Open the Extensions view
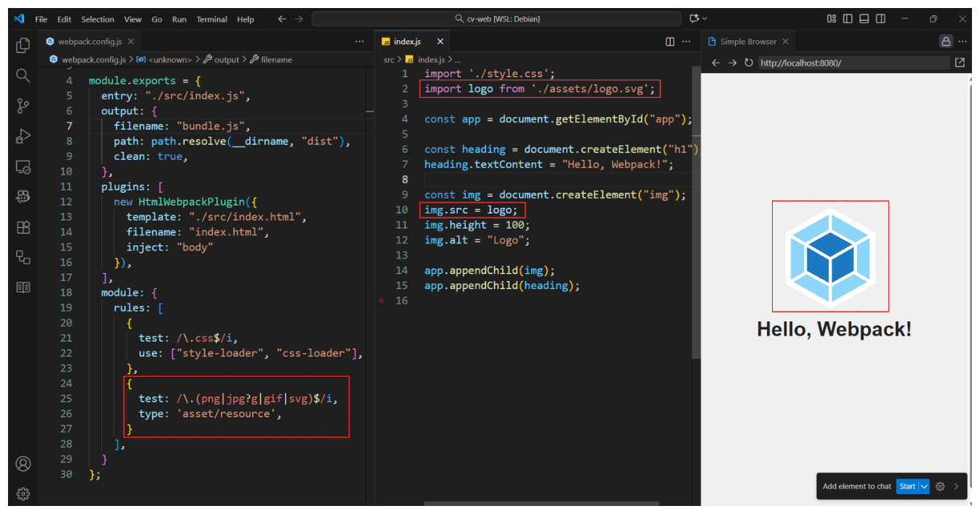 click(23, 227)
